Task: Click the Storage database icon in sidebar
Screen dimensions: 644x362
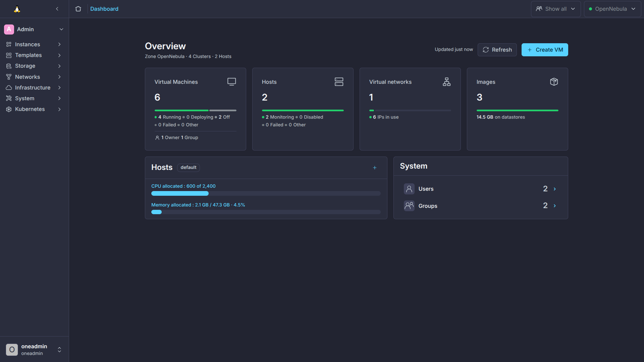Action: (x=9, y=66)
